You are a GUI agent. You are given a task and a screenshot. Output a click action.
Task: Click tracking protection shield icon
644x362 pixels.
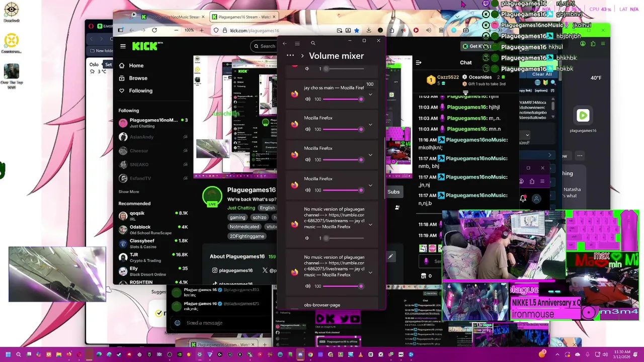pos(216,30)
